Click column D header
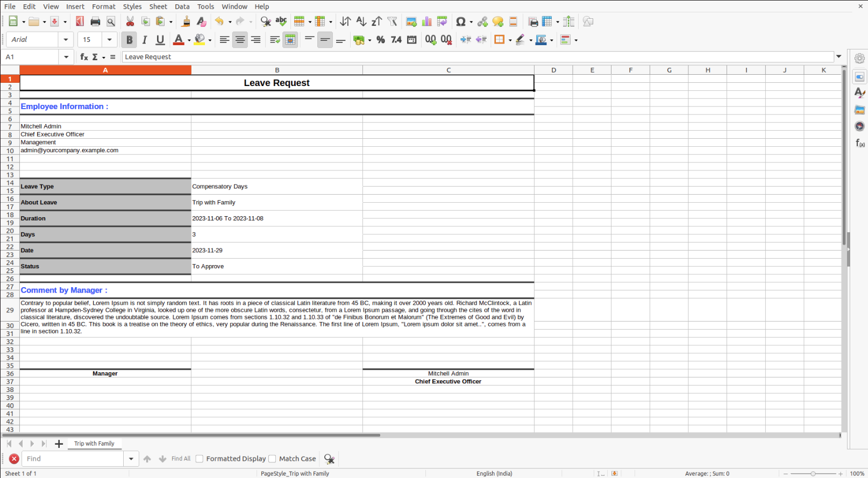The image size is (868, 478). (x=553, y=70)
